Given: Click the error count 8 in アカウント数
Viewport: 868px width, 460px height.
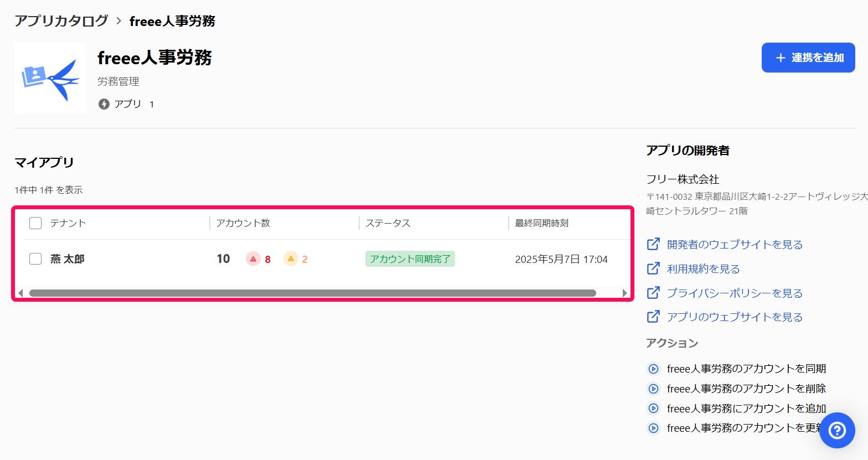Looking at the screenshot, I should tap(268, 259).
